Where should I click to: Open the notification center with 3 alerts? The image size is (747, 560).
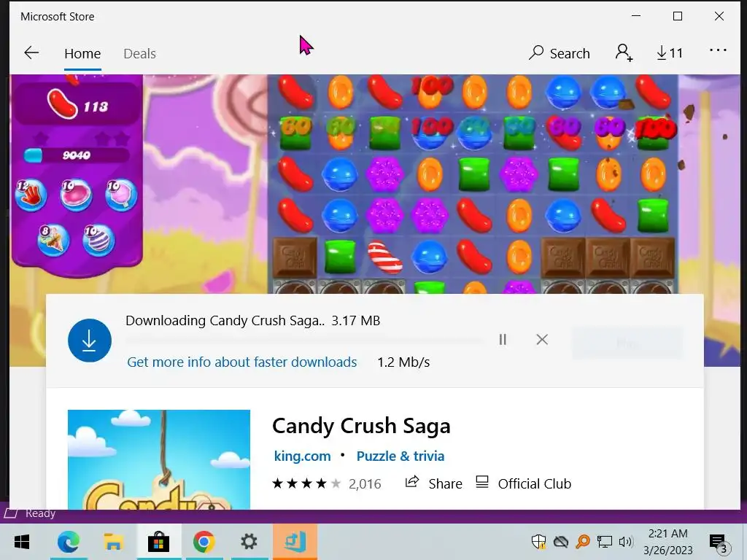tap(719, 542)
